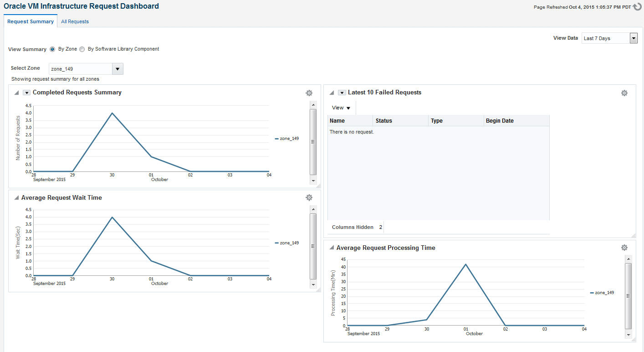Open settings gear for Average Request Wait Time

(309, 197)
